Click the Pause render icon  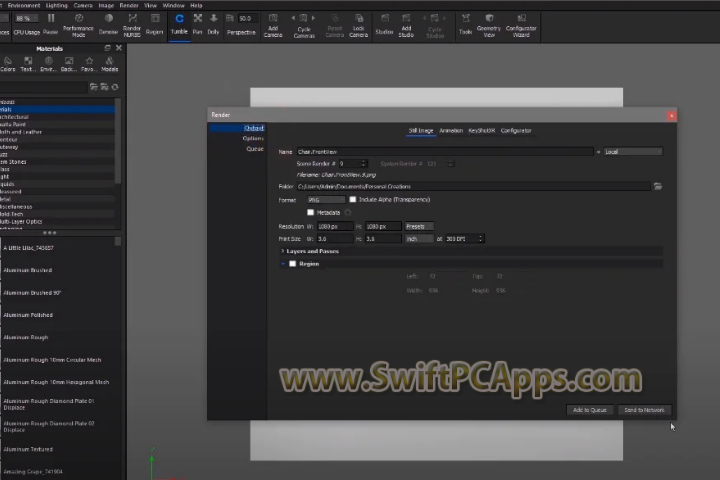click(x=51, y=18)
